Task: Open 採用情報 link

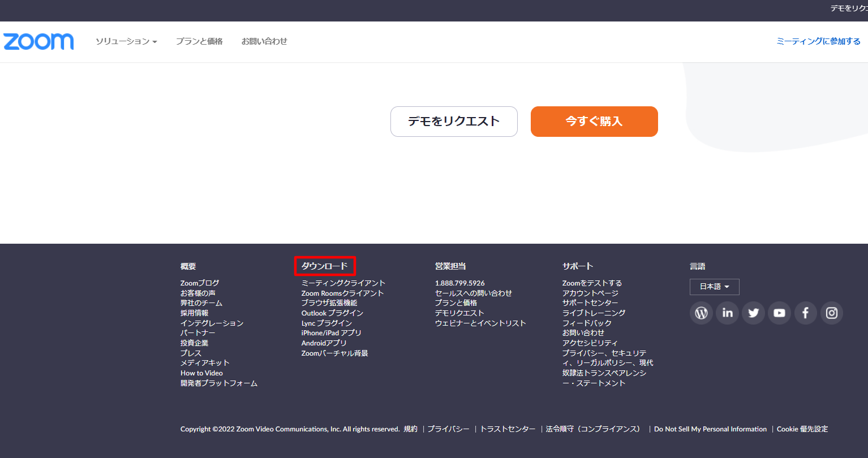Action: pos(195,313)
